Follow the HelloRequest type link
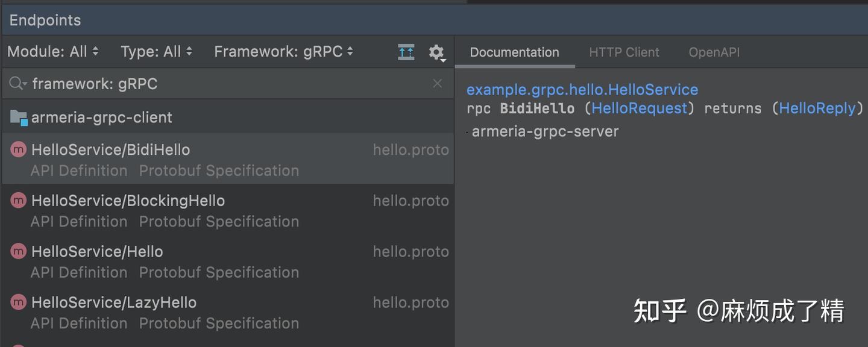 tap(640, 108)
